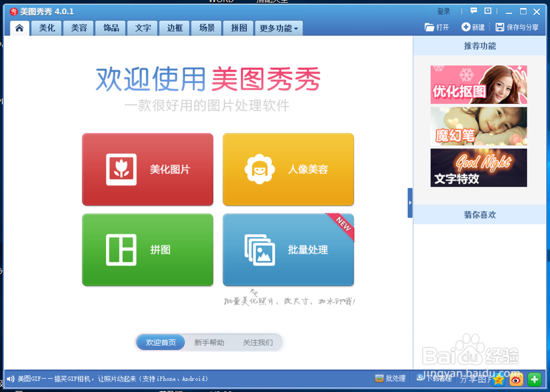Open the red 美化图片 tile
The width and height of the screenshot is (550, 392).
coord(147,169)
